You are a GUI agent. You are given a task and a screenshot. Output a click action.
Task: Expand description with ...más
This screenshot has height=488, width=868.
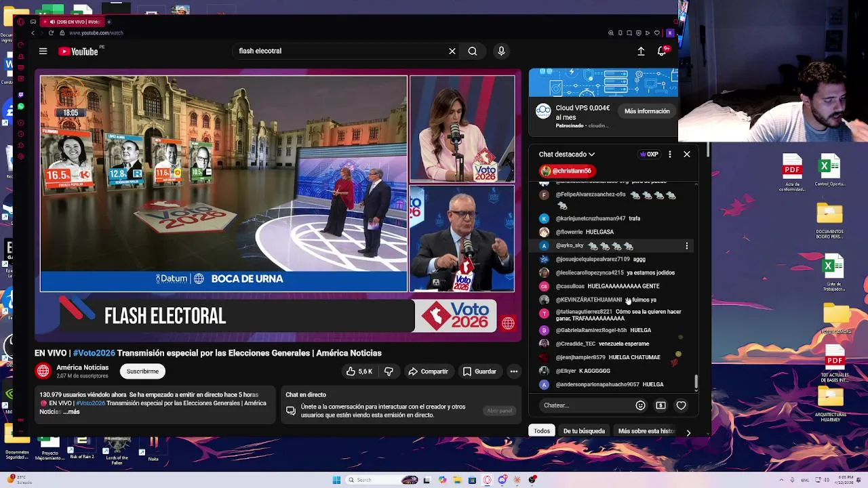point(71,412)
